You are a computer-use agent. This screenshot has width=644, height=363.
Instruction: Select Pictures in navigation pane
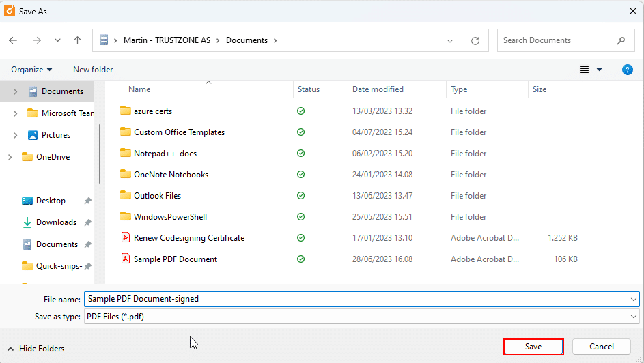point(56,135)
